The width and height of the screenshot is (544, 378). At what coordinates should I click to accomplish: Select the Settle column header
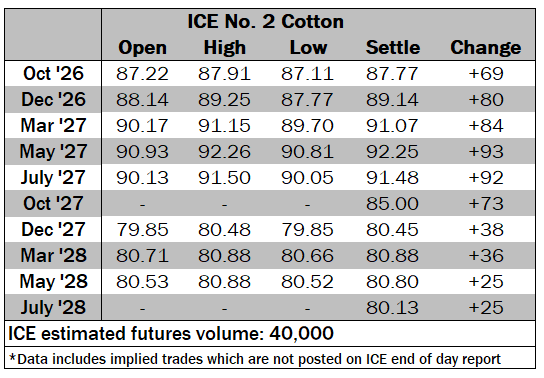pos(393,48)
